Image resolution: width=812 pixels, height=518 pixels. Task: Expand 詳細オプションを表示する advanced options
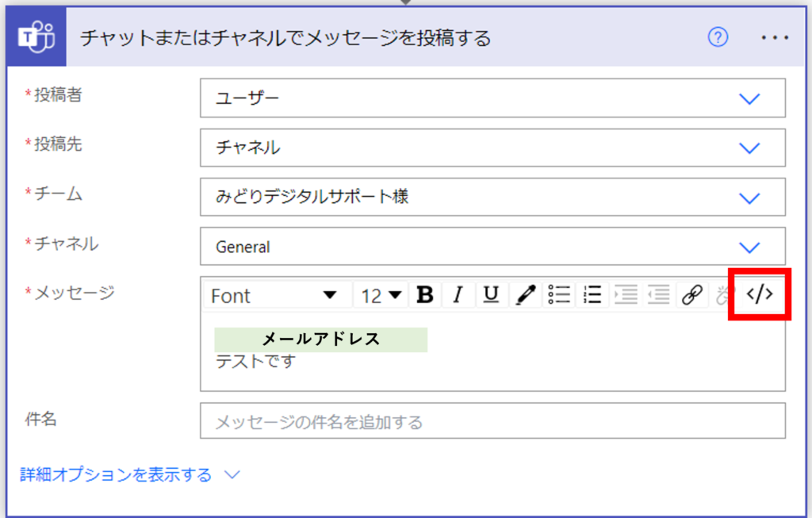115,474
